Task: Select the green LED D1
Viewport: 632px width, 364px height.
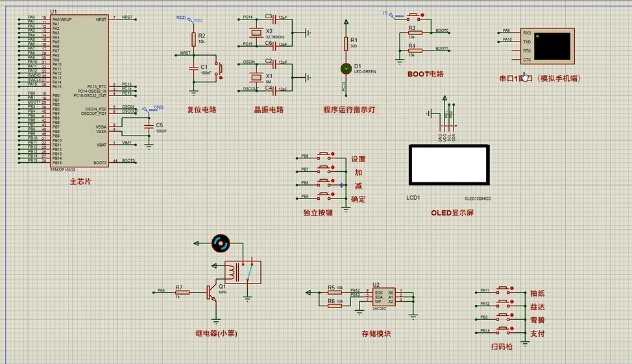Action: pyautogui.click(x=345, y=68)
